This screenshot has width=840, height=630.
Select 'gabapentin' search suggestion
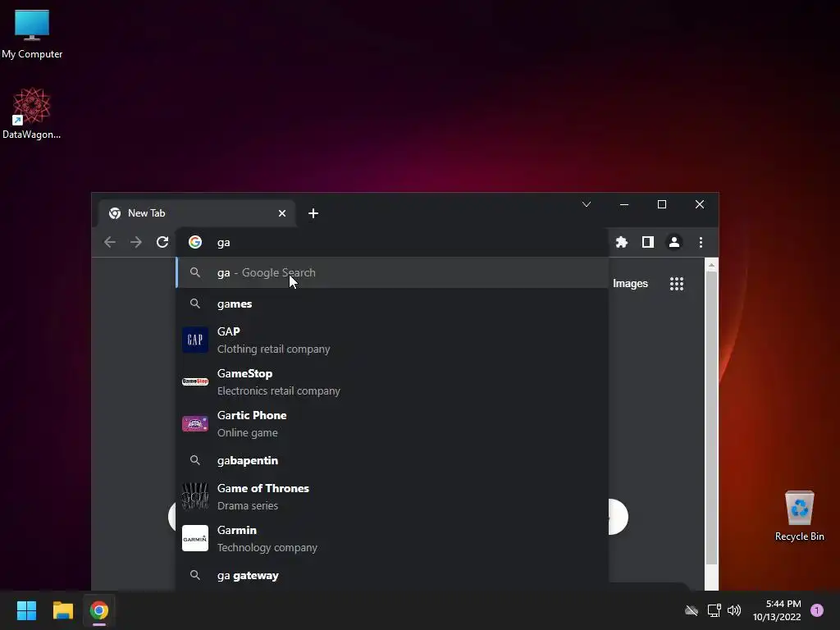coord(392,460)
